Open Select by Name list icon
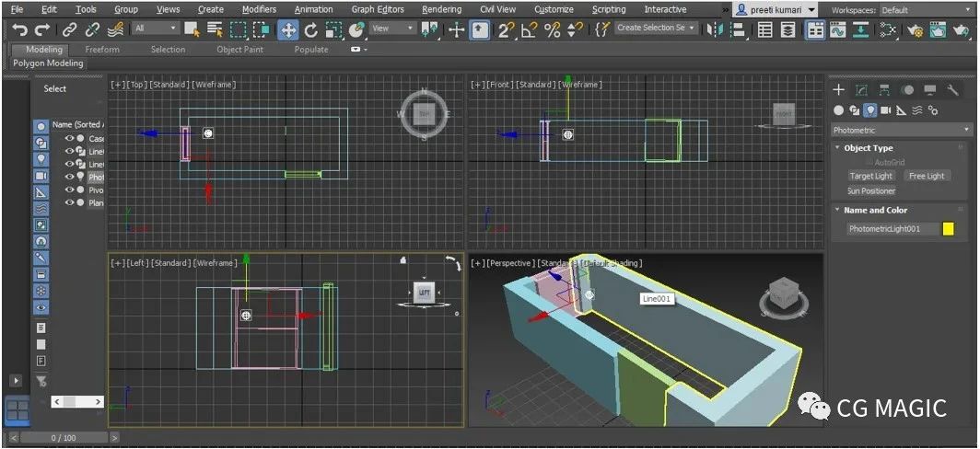980x449 pixels. tap(215, 29)
